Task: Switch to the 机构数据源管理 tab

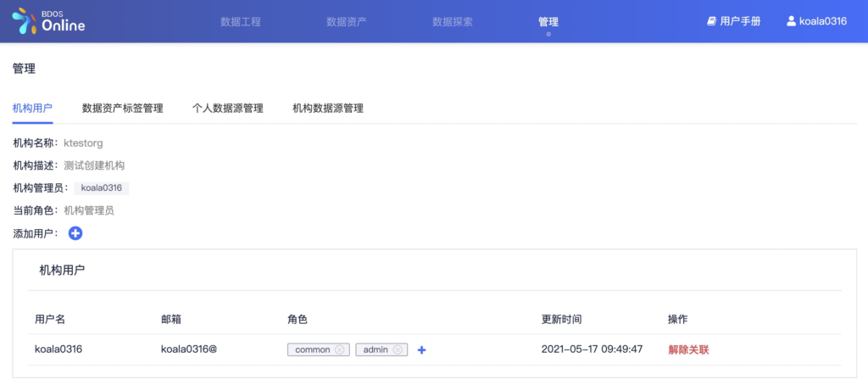Action: point(327,108)
